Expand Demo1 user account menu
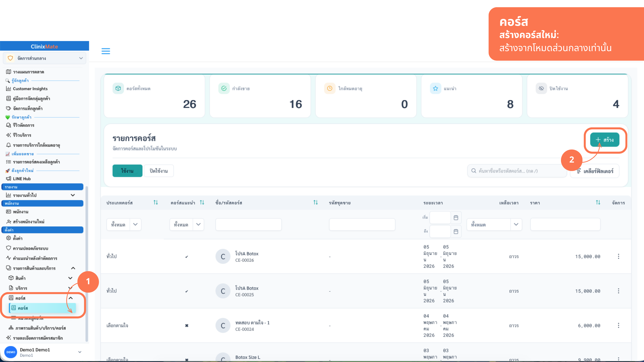 [80, 352]
